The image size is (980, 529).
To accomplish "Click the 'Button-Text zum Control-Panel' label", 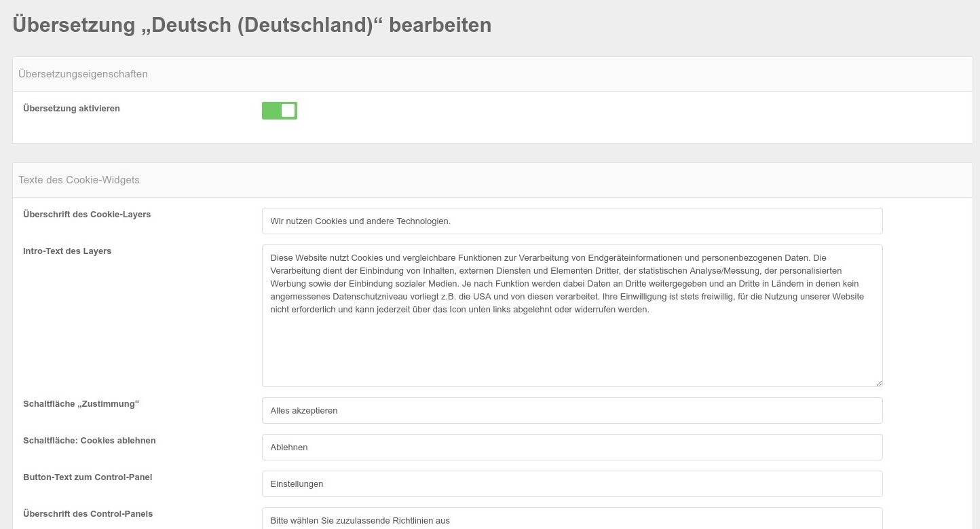I will [x=88, y=477].
